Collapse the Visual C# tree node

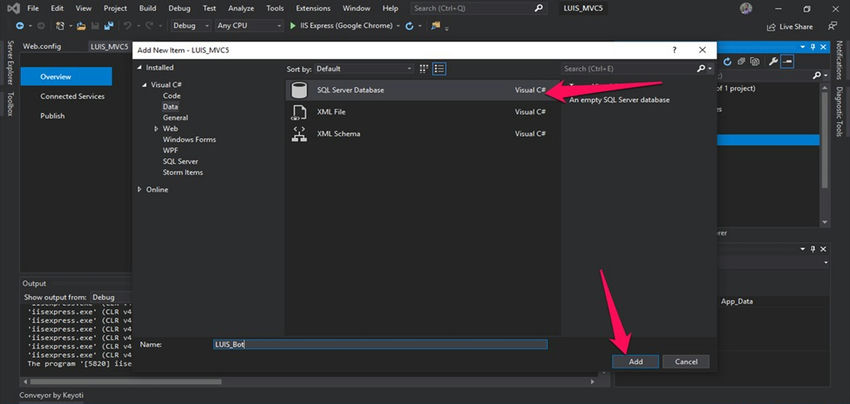tap(145, 85)
